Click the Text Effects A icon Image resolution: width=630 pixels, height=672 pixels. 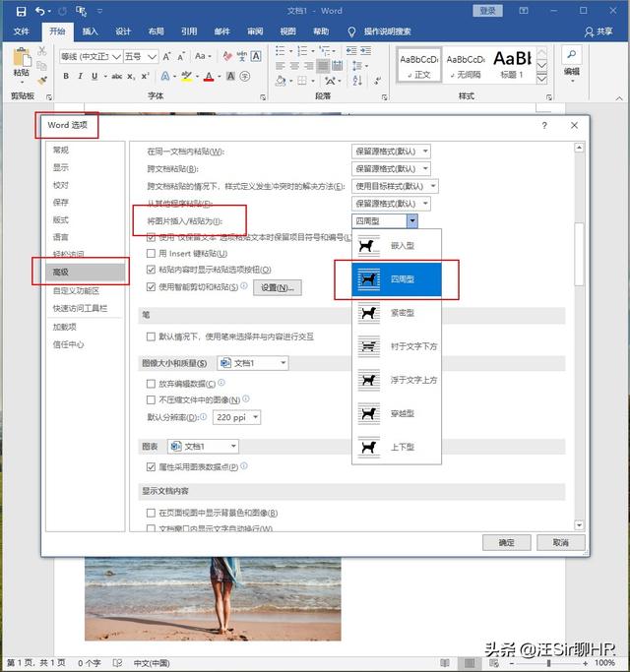165,77
